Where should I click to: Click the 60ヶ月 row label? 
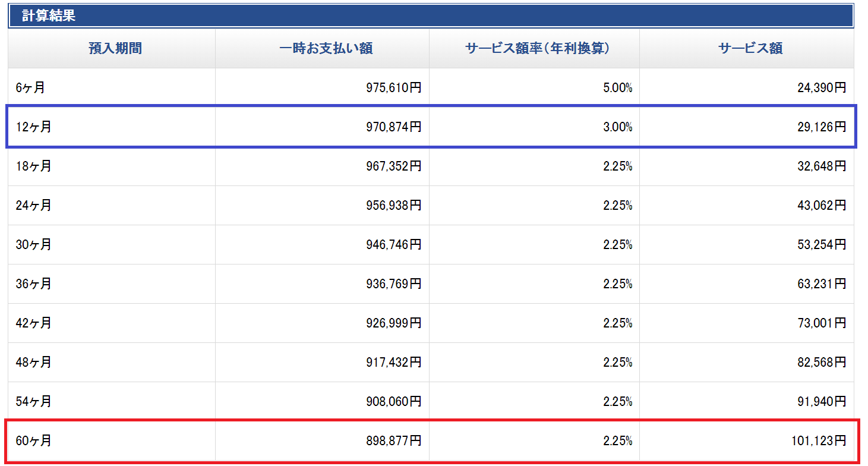coord(34,441)
